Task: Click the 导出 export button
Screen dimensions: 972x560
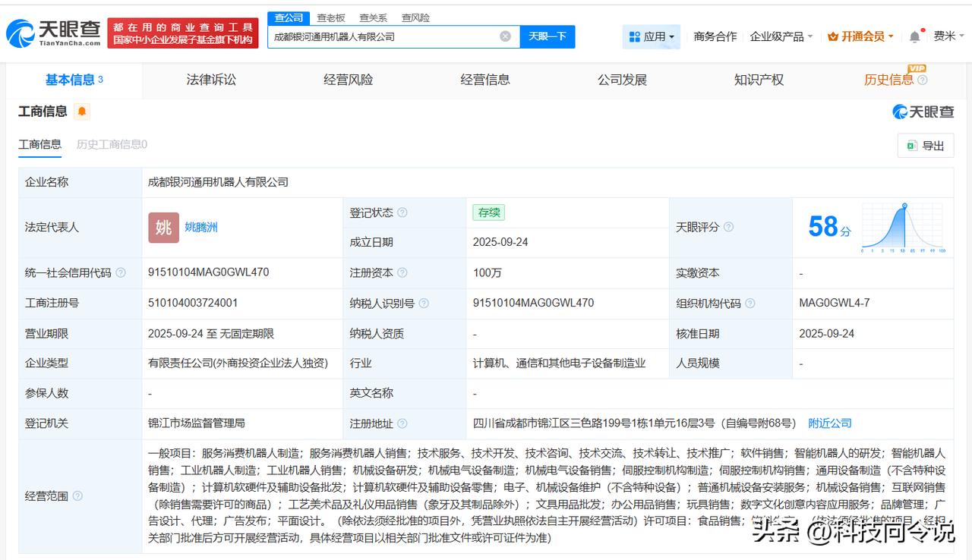Action: [x=925, y=146]
